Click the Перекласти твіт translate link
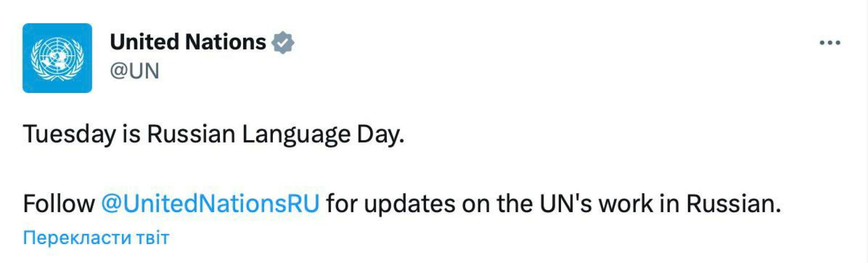 click(x=96, y=238)
